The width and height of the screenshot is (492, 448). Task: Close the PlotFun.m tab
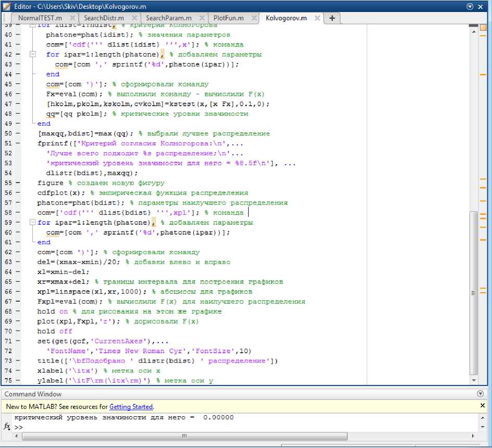click(254, 18)
